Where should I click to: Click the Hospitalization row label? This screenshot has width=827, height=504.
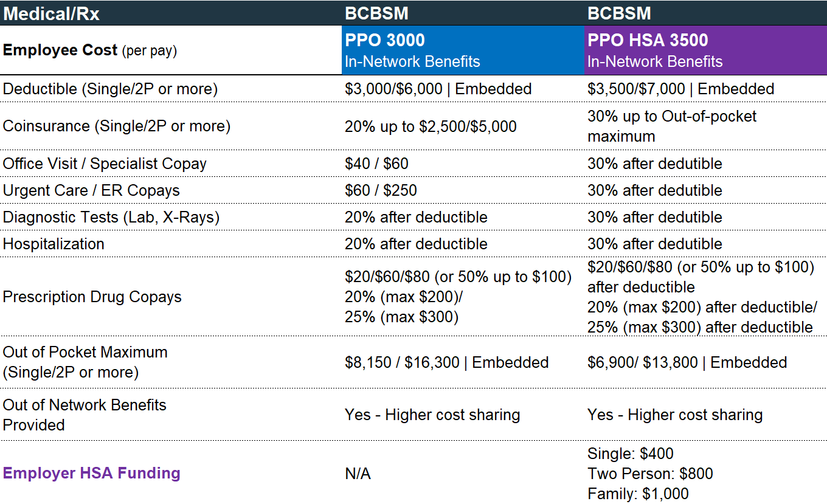pyautogui.click(x=54, y=244)
